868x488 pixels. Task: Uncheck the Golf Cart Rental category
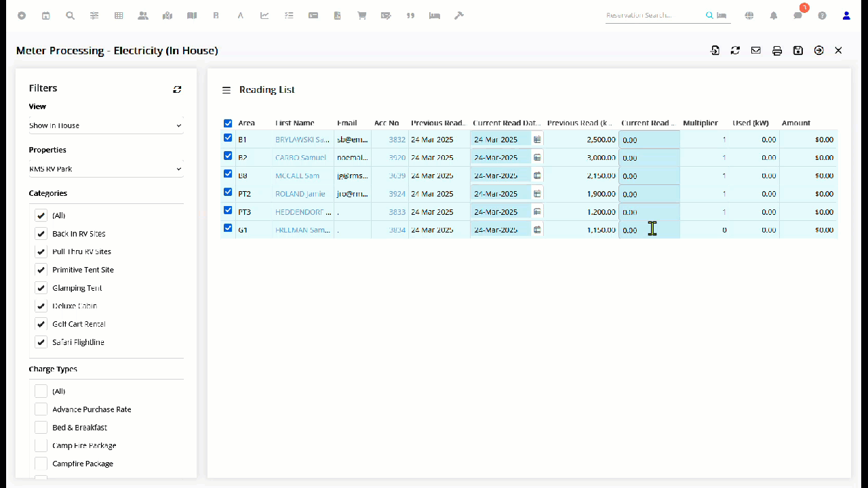pyautogui.click(x=41, y=324)
